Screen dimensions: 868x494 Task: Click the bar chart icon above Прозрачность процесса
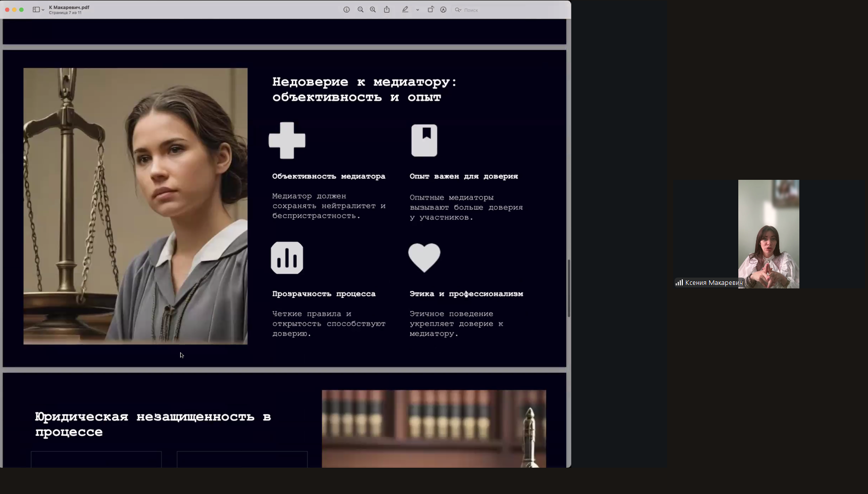coord(287,258)
